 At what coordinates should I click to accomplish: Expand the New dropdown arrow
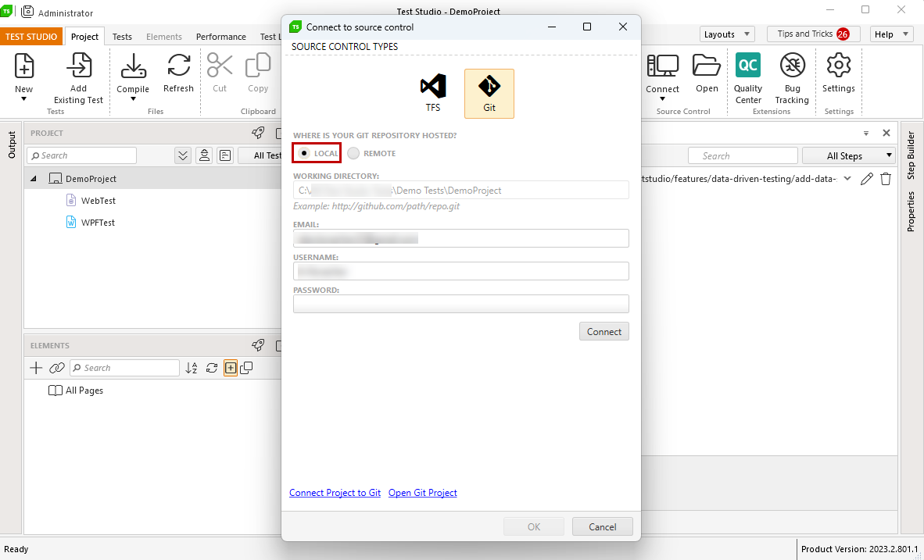[x=23, y=99]
